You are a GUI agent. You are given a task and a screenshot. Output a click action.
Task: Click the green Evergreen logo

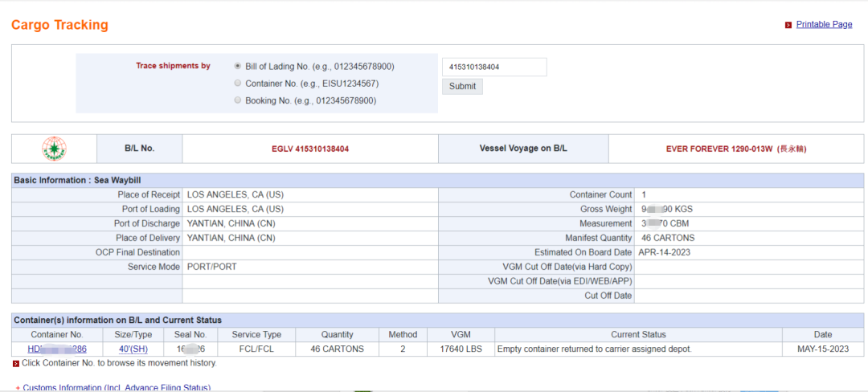[54, 149]
